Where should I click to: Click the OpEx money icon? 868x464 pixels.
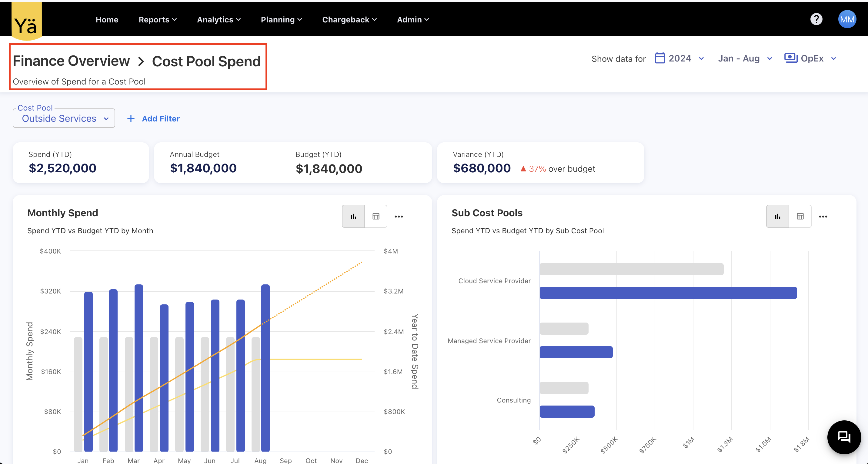[x=790, y=58]
